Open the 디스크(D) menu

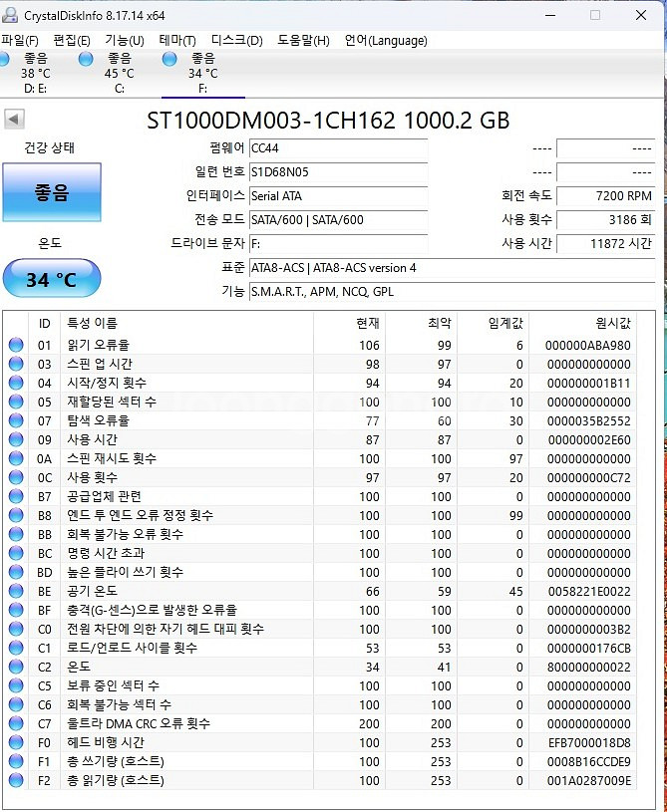point(237,41)
